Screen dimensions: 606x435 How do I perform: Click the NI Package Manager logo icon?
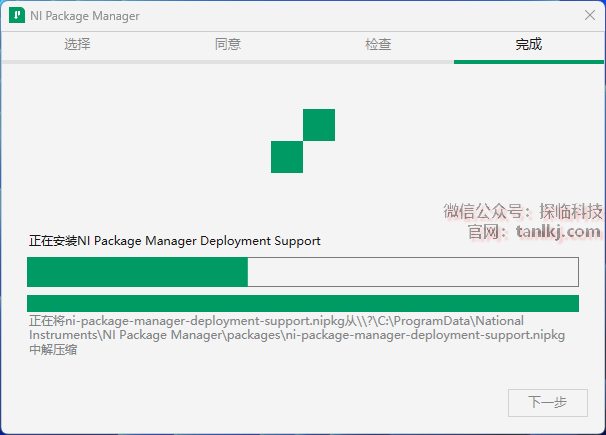pyautogui.click(x=17, y=16)
